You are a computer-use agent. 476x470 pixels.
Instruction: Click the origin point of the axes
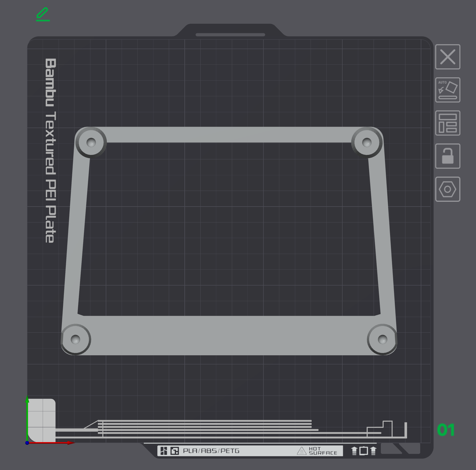pyautogui.click(x=27, y=443)
